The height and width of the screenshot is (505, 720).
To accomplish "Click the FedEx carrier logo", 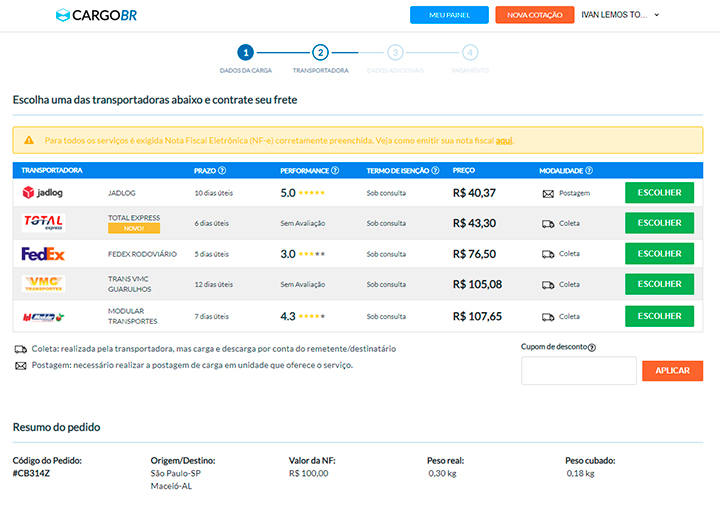I will [43, 254].
